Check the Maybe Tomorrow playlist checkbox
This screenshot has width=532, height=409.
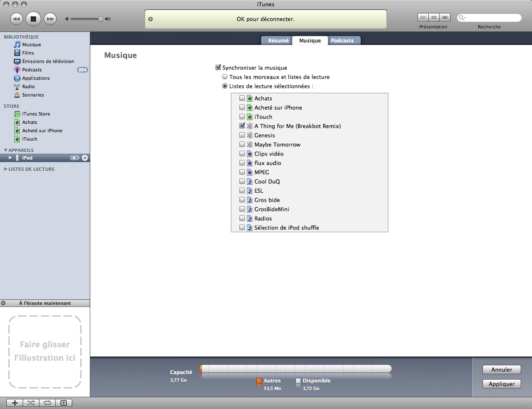point(242,144)
